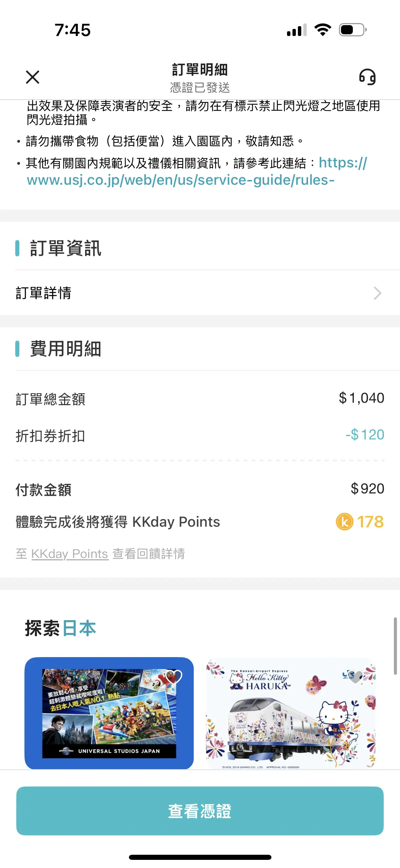Expand the 訂單詳情 chevron arrow
Viewport: 400px width, 868px height.
[x=377, y=293]
